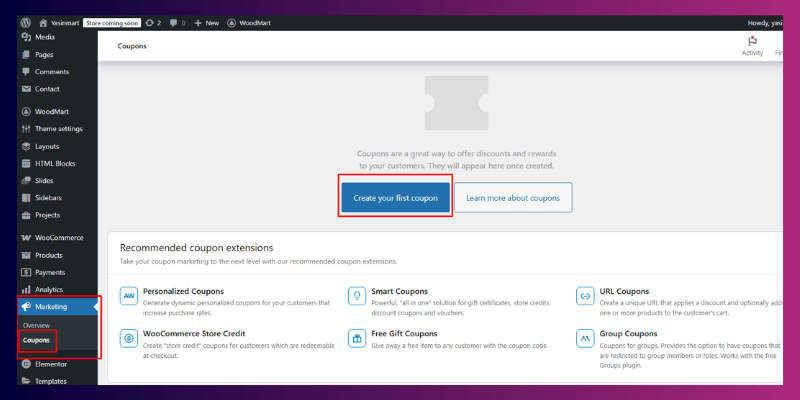The width and height of the screenshot is (800, 400).
Task: Click the grey coupon ticket placeholder image
Action: click(457, 103)
